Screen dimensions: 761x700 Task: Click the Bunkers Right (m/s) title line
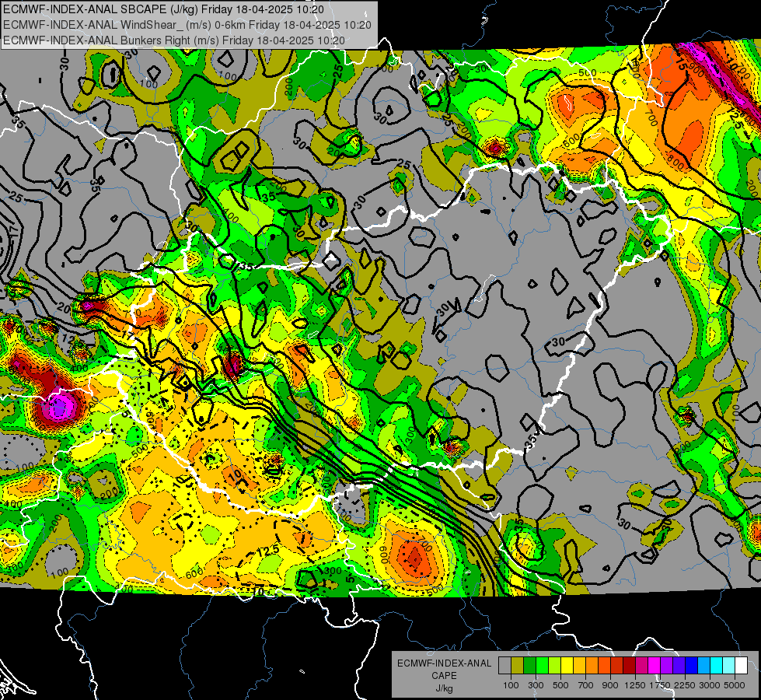click(174, 40)
